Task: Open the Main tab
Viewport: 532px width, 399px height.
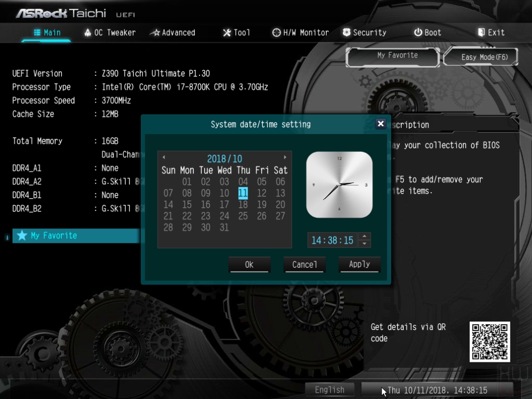Action: [x=47, y=32]
